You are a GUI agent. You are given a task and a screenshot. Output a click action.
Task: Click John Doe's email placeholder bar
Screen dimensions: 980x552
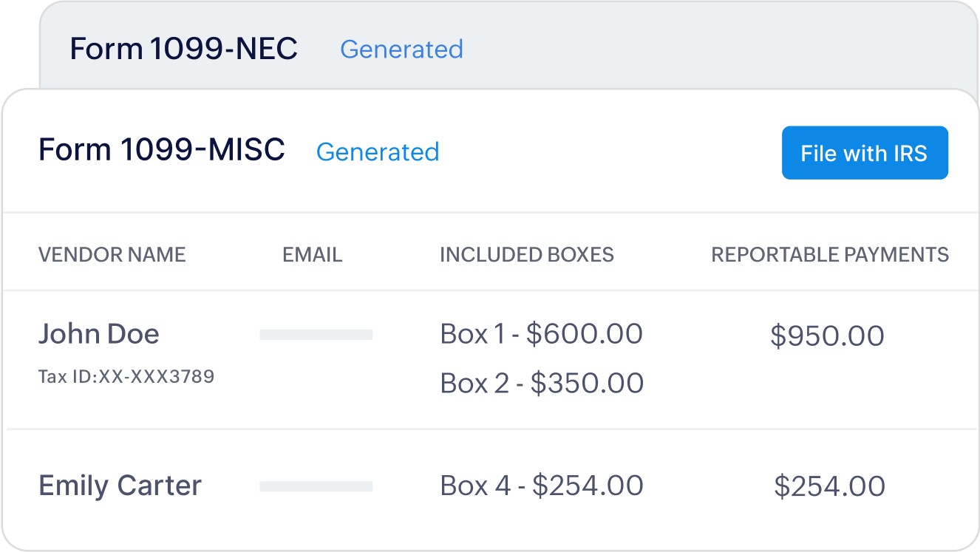(316, 335)
